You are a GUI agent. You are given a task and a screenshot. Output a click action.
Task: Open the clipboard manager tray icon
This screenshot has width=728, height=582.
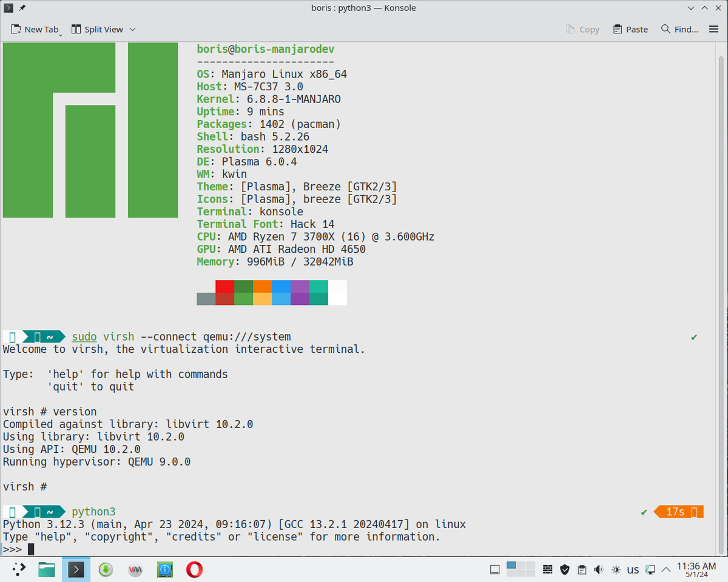click(x=582, y=570)
